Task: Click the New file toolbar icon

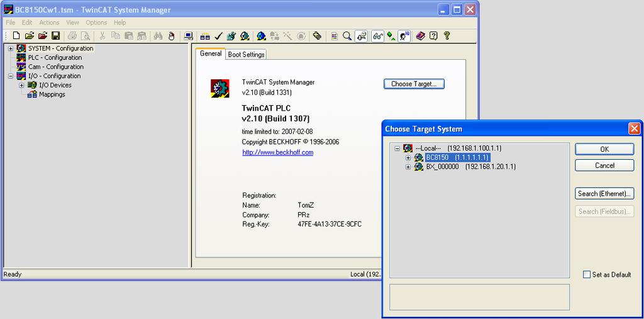Action: coord(16,36)
